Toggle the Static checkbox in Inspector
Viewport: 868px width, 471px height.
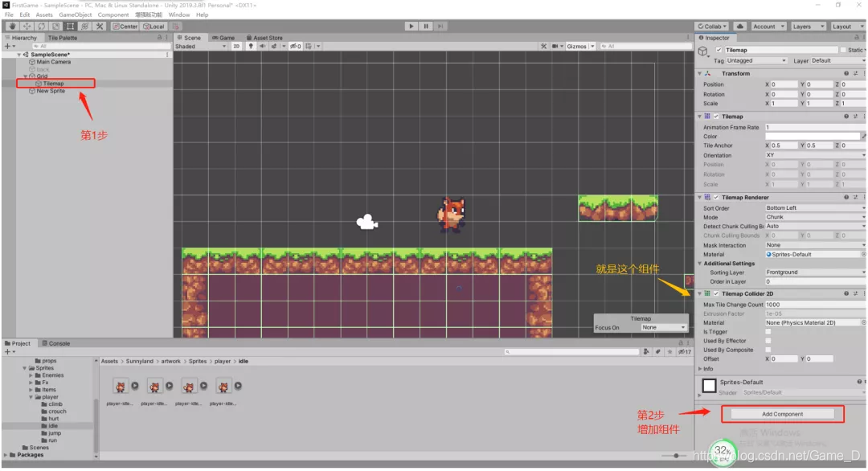pyautogui.click(x=842, y=50)
